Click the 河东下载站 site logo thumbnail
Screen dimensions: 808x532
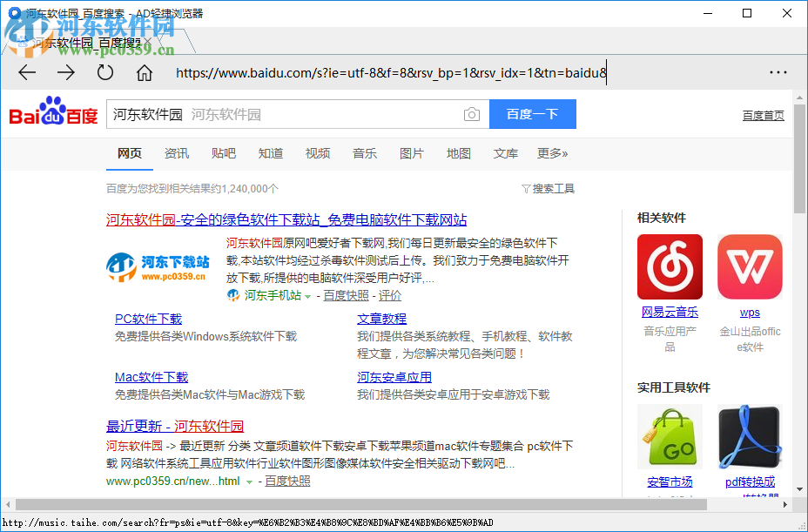pos(158,266)
